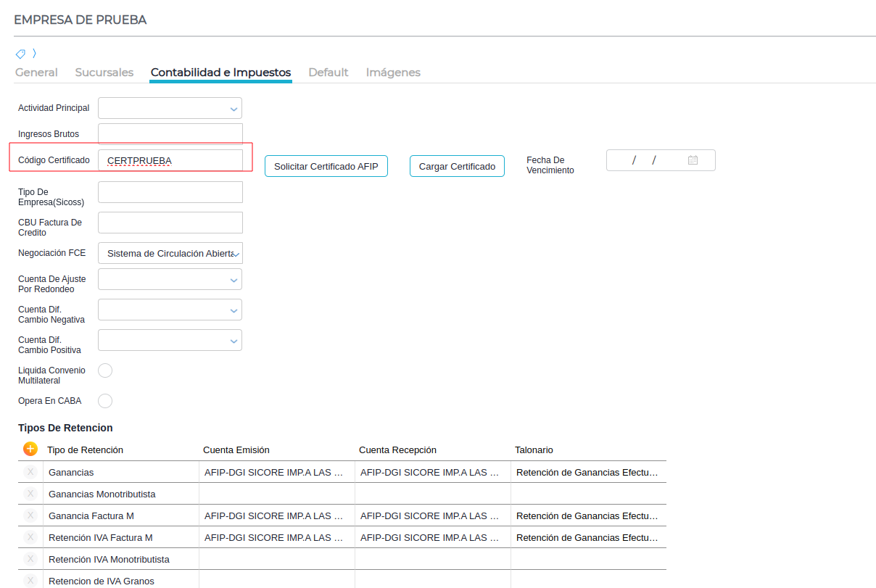The height and width of the screenshot is (588, 876).
Task: Click the Solicitar Certificado AFIP button
Action: coord(326,166)
